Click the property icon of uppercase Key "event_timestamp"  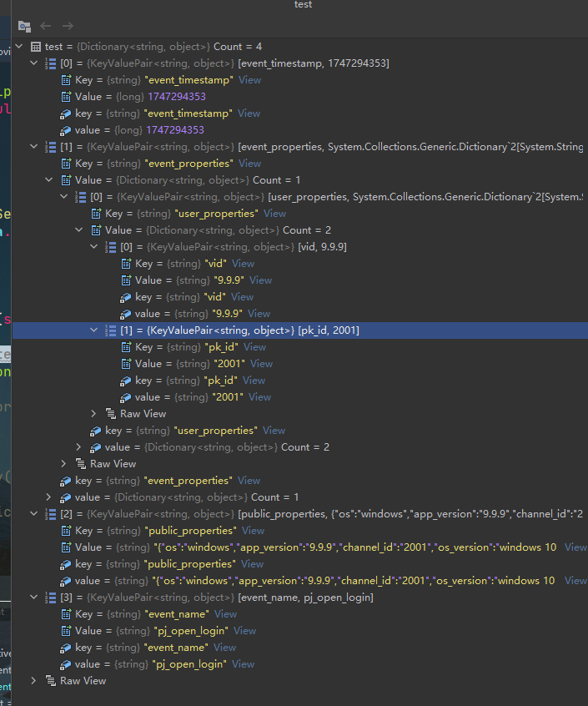(x=66, y=80)
